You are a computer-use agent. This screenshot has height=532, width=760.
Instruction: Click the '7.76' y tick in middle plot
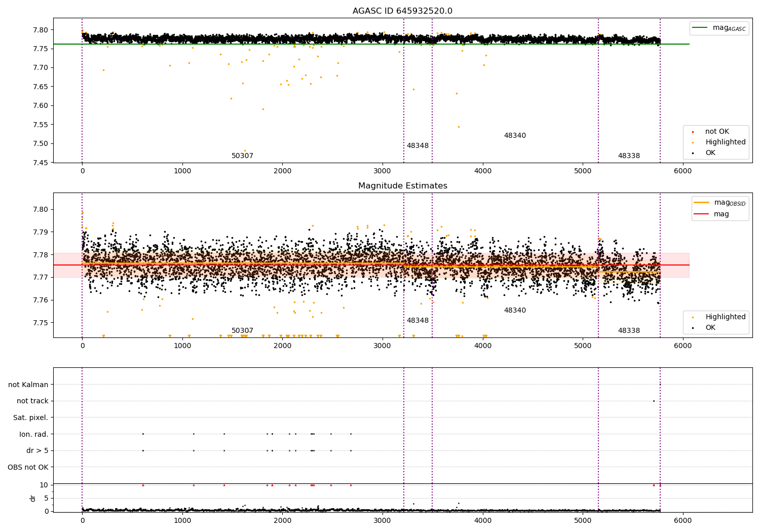(41, 300)
